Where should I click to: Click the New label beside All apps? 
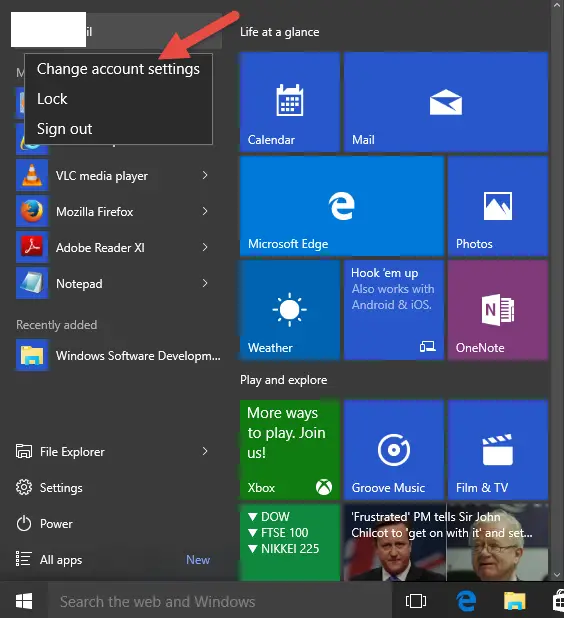(198, 560)
